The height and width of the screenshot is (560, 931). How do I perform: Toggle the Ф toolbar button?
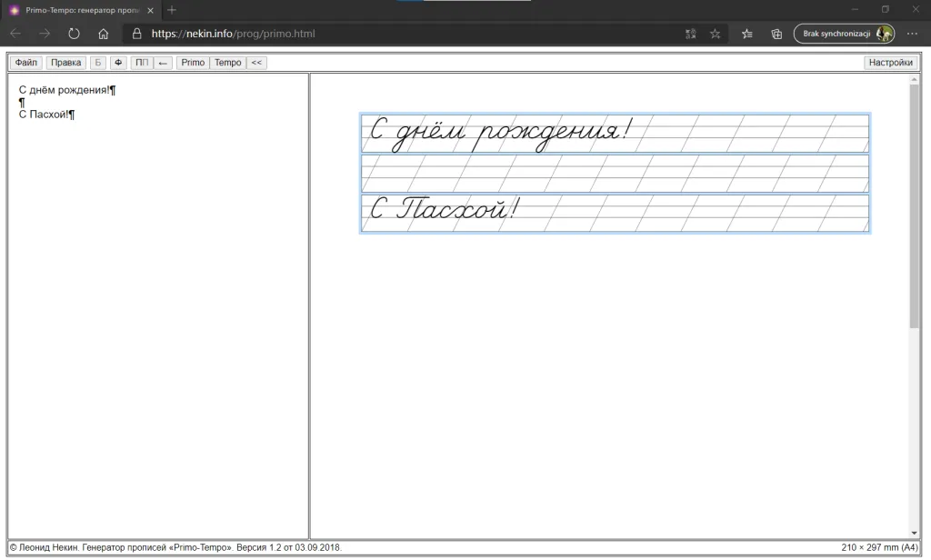point(118,63)
